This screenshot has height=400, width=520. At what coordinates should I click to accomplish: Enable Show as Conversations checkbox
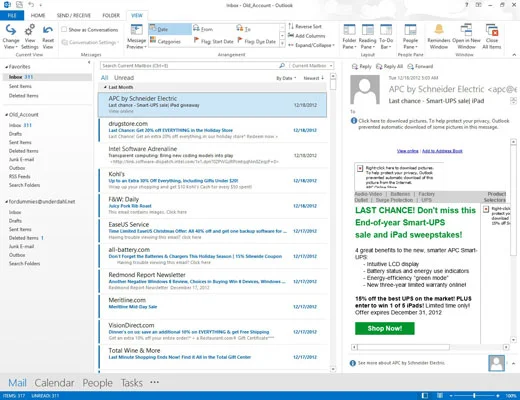click(x=64, y=29)
